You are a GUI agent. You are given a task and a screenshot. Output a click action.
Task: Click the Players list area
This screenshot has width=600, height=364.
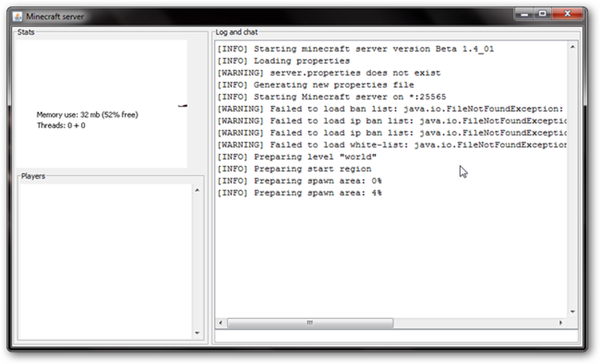click(x=106, y=261)
